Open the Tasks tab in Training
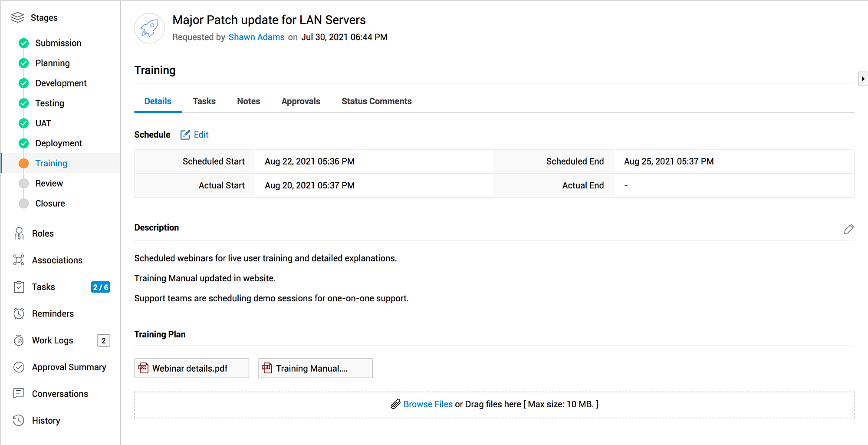Image resolution: width=868 pixels, height=445 pixels. 204,101
